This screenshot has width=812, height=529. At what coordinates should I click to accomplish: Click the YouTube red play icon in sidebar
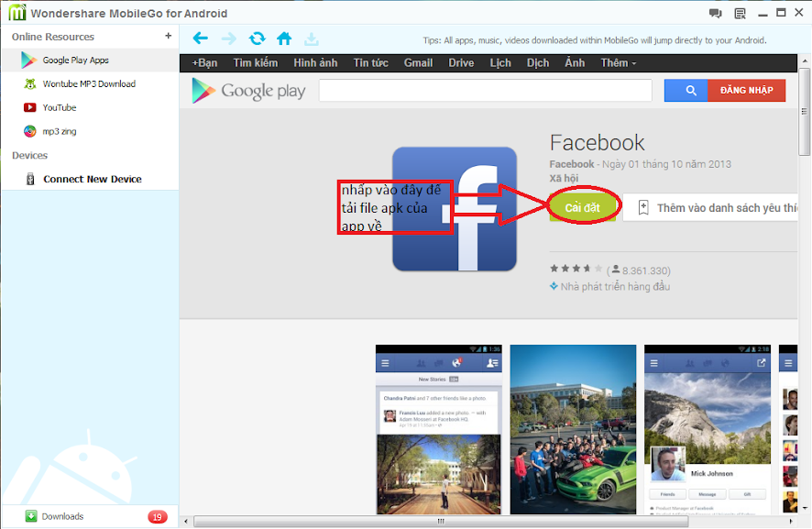pyautogui.click(x=30, y=108)
